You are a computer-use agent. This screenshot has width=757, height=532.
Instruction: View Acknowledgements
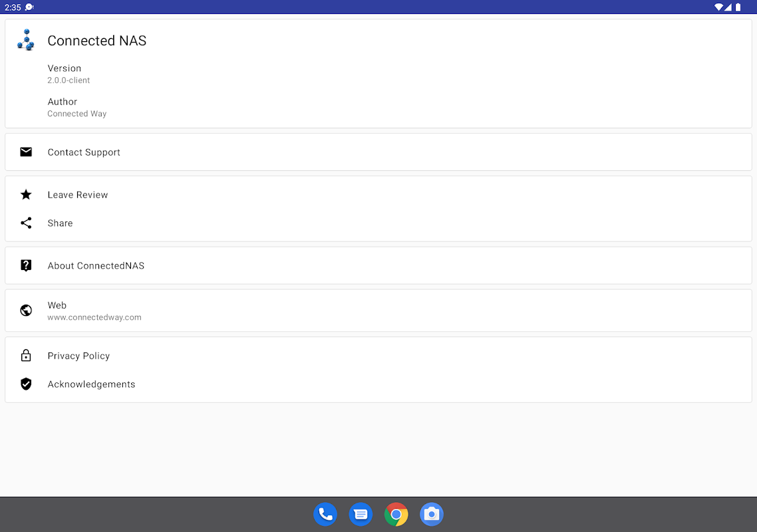[378, 384]
